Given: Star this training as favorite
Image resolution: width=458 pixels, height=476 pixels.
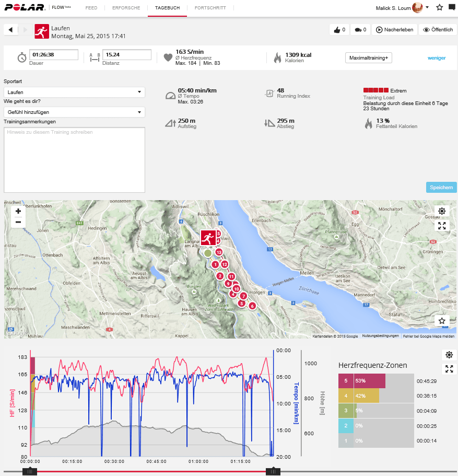Looking at the screenshot, I should pyautogui.click(x=439, y=8).
